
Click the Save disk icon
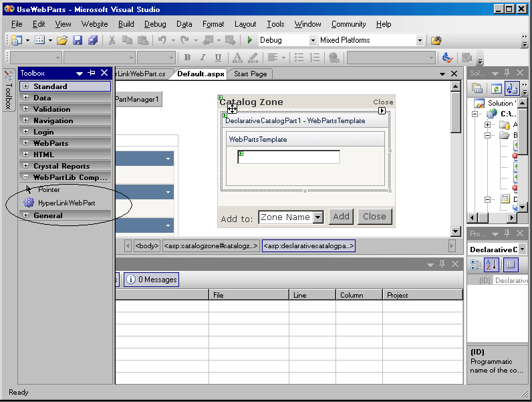click(78, 40)
